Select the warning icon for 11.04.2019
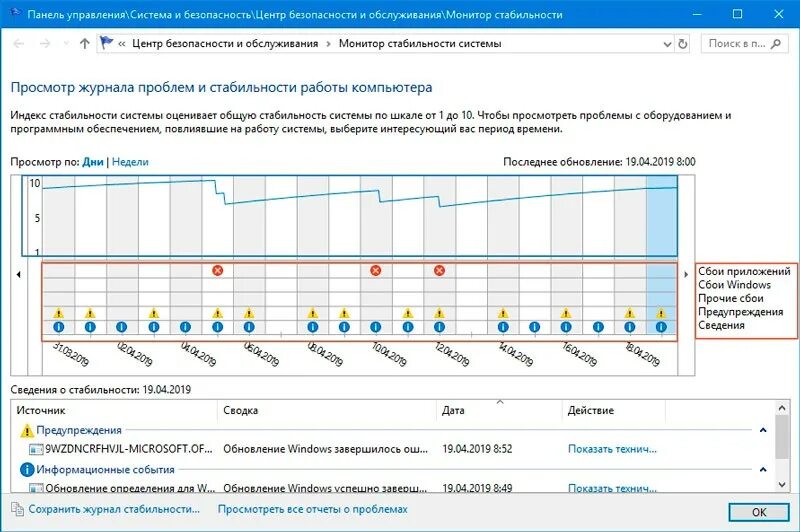This screenshot has width=800, height=532. [x=408, y=313]
